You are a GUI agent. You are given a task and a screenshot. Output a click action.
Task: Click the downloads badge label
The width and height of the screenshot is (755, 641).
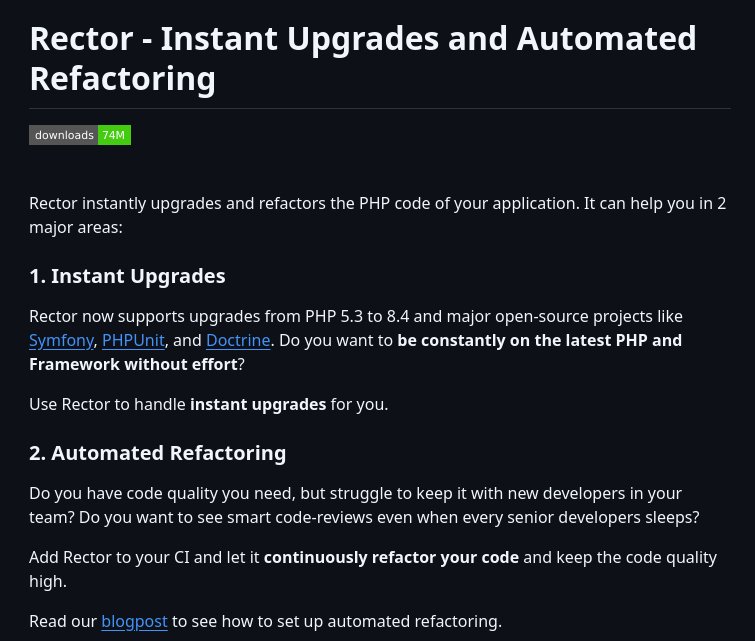coord(64,135)
